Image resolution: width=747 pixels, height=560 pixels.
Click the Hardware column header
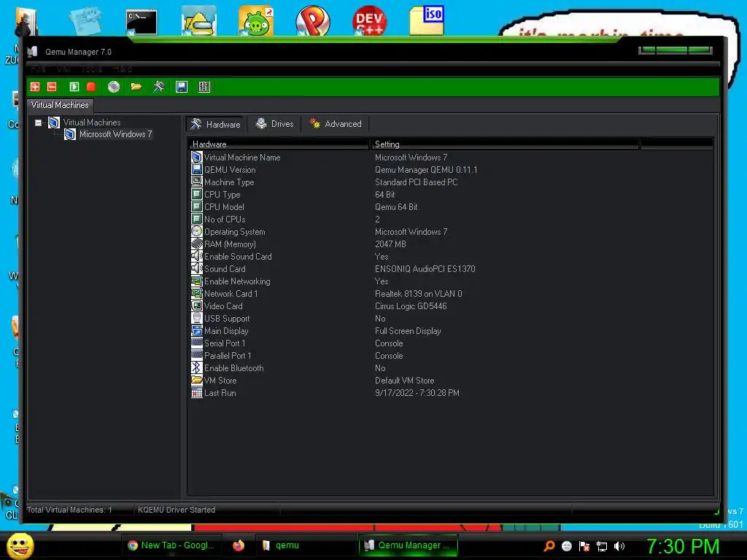click(279, 144)
